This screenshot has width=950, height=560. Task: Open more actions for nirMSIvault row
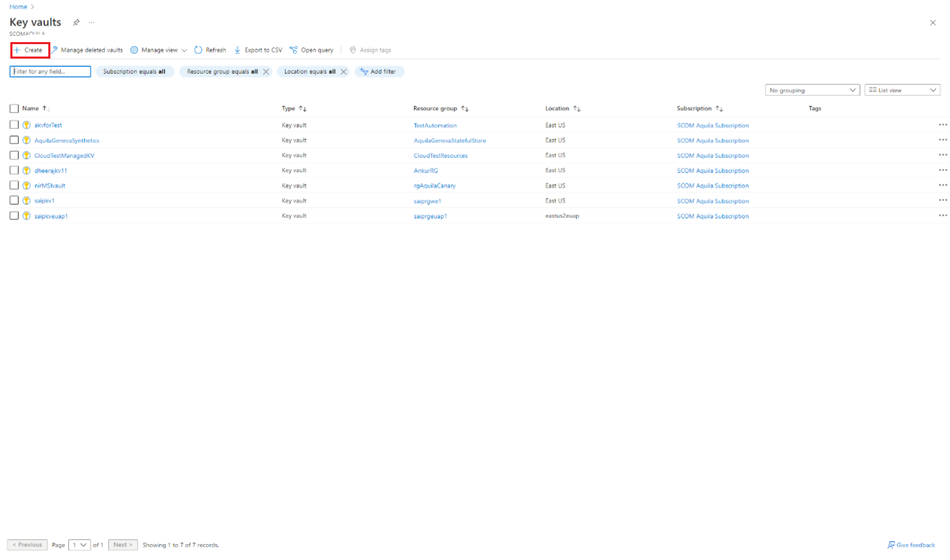coord(942,186)
